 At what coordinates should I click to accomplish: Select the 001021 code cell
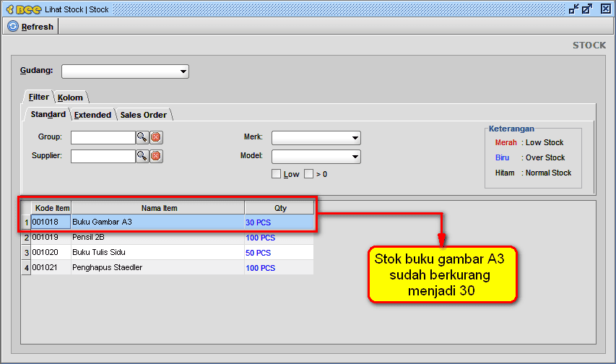(x=51, y=268)
